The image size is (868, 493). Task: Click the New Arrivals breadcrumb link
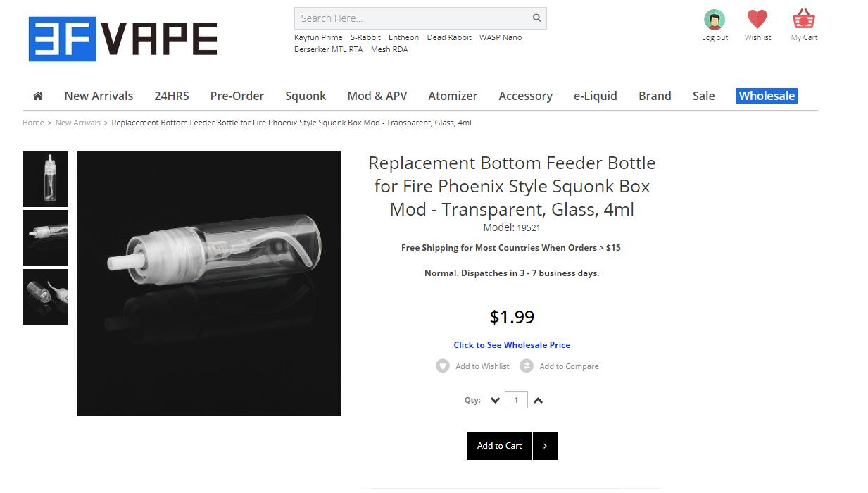pyautogui.click(x=77, y=123)
